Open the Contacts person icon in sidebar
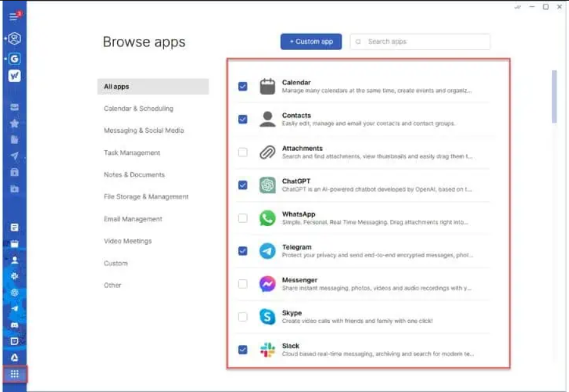This screenshot has height=392, width=569. tap(14, 260)
